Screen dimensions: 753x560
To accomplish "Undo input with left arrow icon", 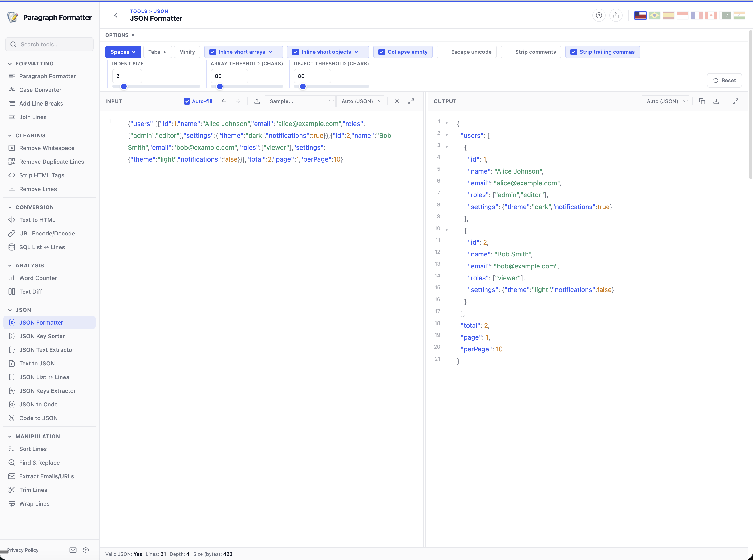I will [x=223, y=101].
